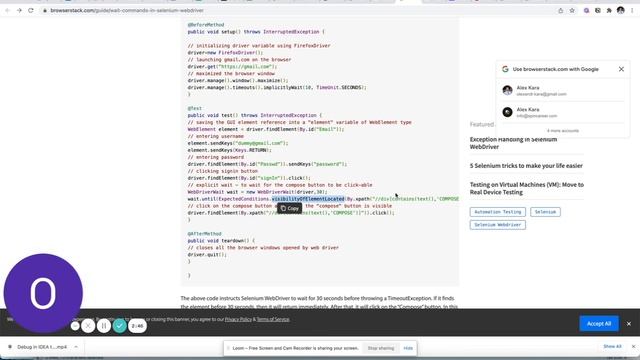This screenshot has width=640, height=360.
Task: Click the @BeforeMethod annotation text
Action: coord(206,25)
